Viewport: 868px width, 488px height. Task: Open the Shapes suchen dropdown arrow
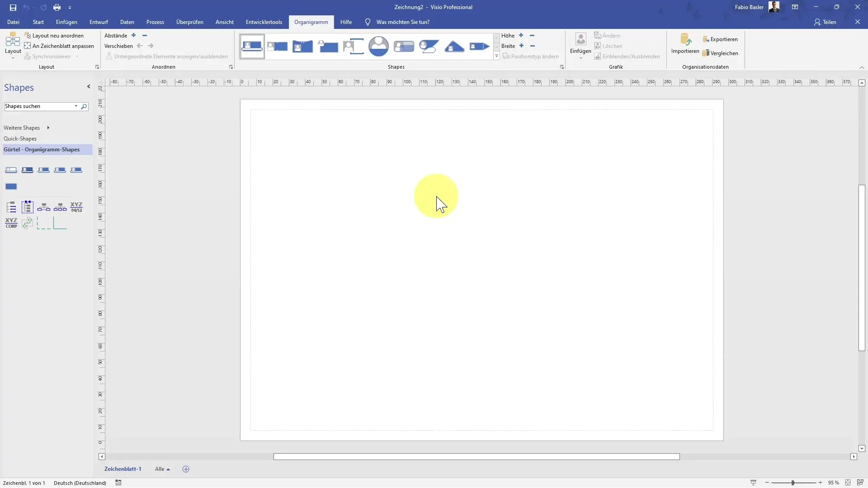pos(76,106)
